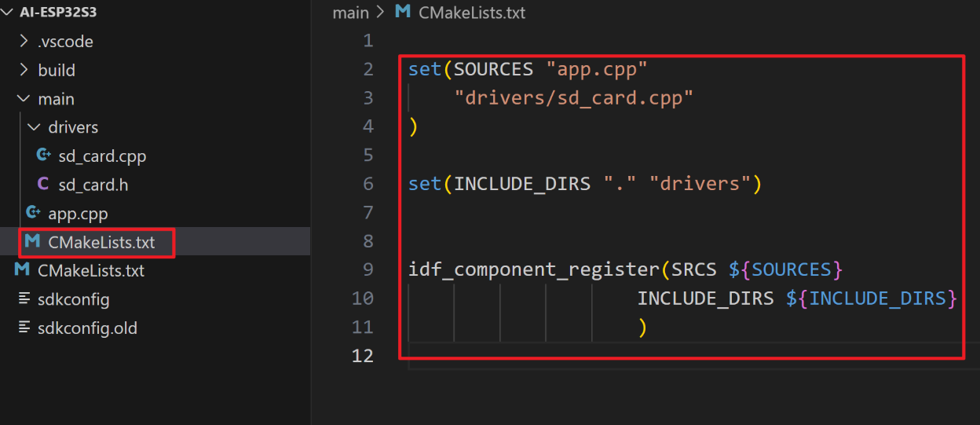Select the main folder row
The height and width of the screenshot is (425, 980).
pos(155,99)
